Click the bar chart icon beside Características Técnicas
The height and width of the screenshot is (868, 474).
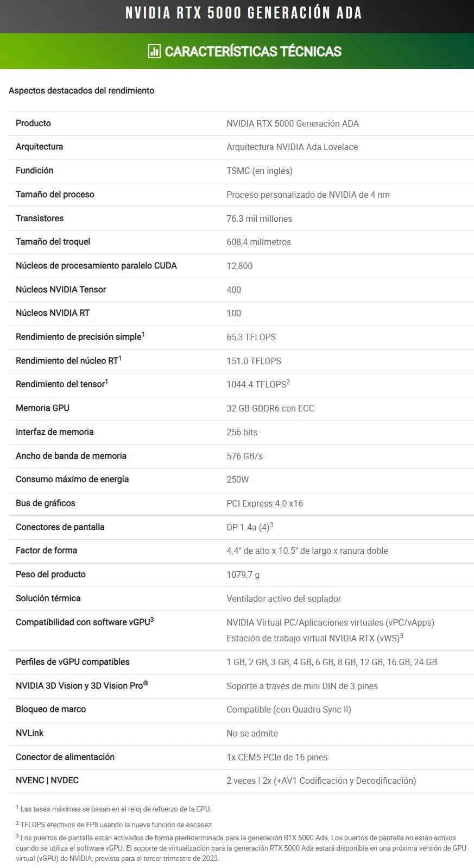pyautogui.click(x=154, y=52)
